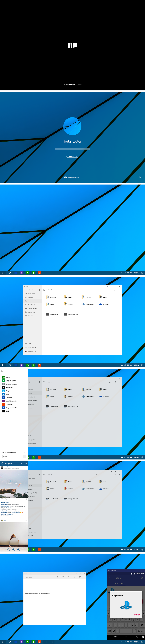145x644 pixels.
Task: Select the beta_tester avatar picture
Action: (72, 126)
